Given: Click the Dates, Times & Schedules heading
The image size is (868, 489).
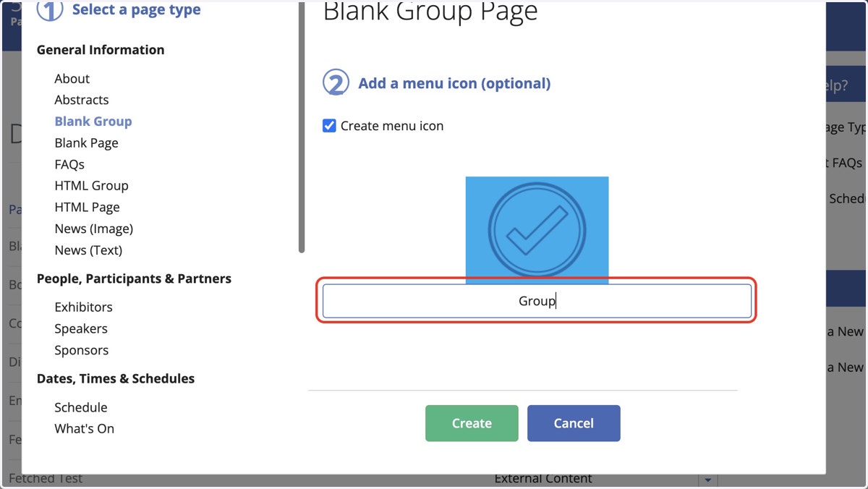Looking at the screenshot, I should click(x=116, y=378).
